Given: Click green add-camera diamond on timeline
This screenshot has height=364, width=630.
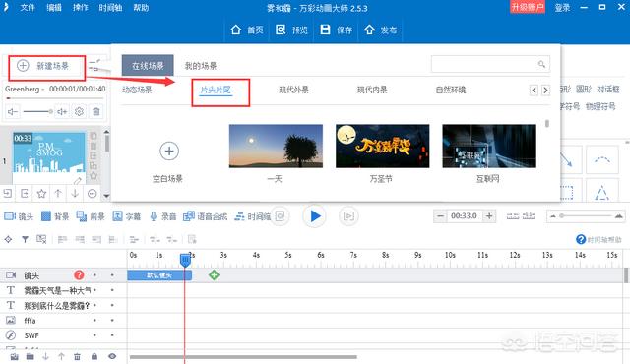Looking at the screenshot, I should point(214,275).
